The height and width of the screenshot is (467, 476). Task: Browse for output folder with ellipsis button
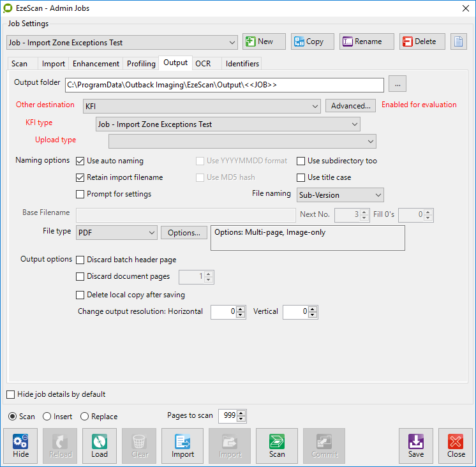coord(397,84)
